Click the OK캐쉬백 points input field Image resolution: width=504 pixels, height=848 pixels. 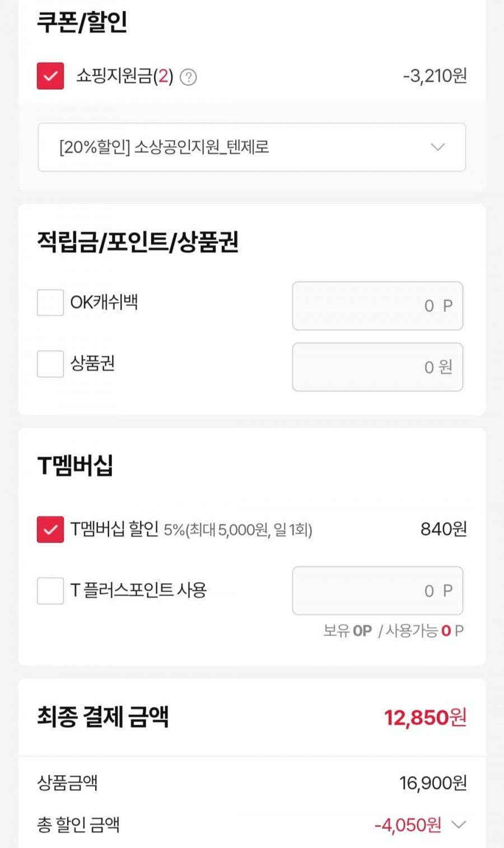pyautogui.click(x=377, y=306)
